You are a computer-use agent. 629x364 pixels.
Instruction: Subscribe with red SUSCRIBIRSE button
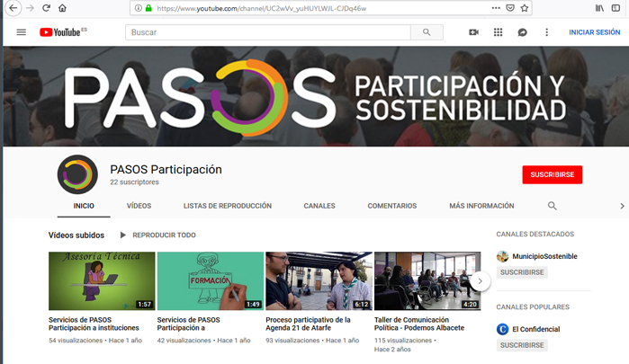click(552, 174)
